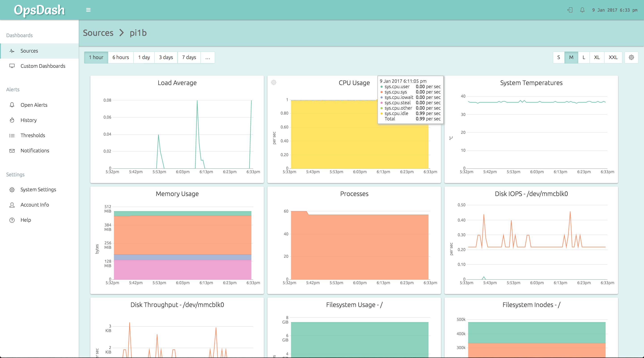Click the Thresholds list icon
644x358 pixels.
(12, 135)
